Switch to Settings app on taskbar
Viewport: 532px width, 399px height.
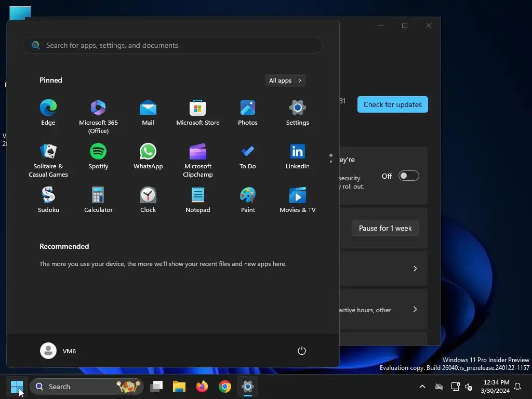pyautogui.click(x=248, y=387)
